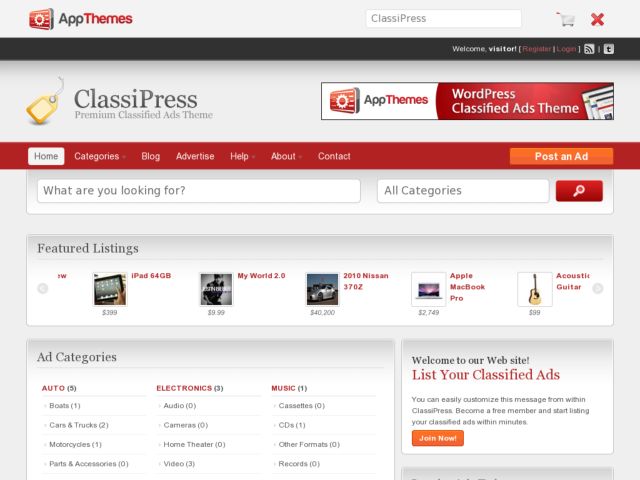Click the $399 price text
640x480 pixels.
(109, 313)
